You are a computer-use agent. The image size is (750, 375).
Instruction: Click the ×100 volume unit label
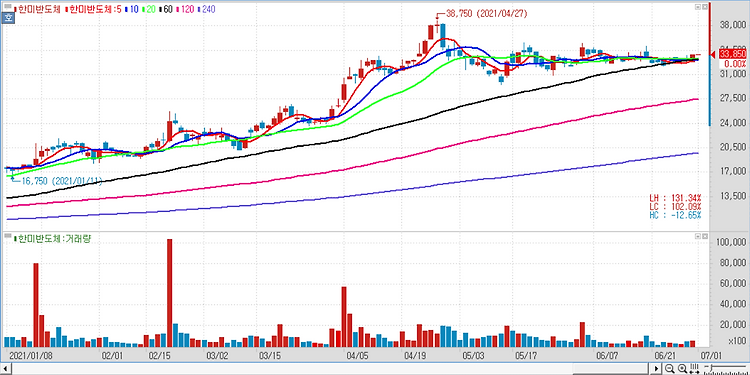pos(738,341)
